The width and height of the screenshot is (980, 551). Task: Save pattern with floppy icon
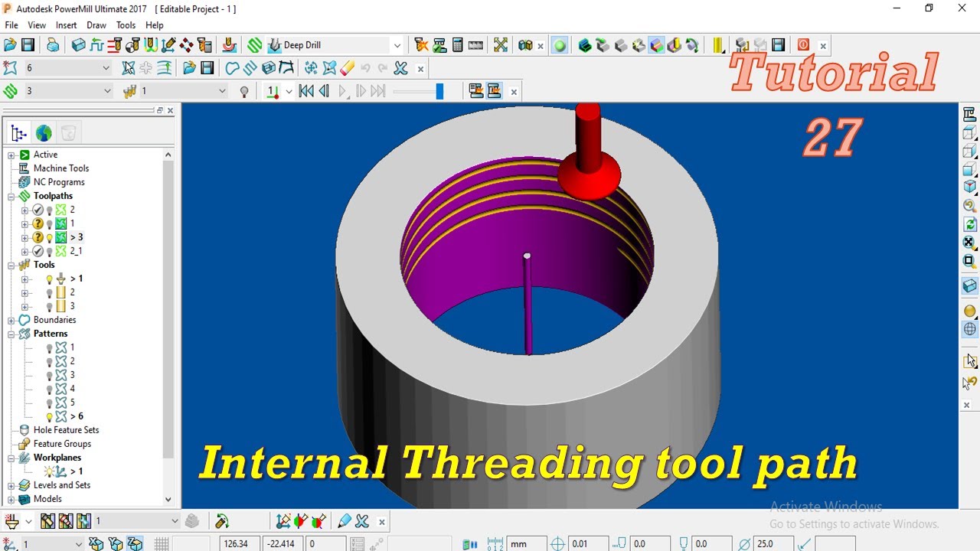click(x=207, y=68)
